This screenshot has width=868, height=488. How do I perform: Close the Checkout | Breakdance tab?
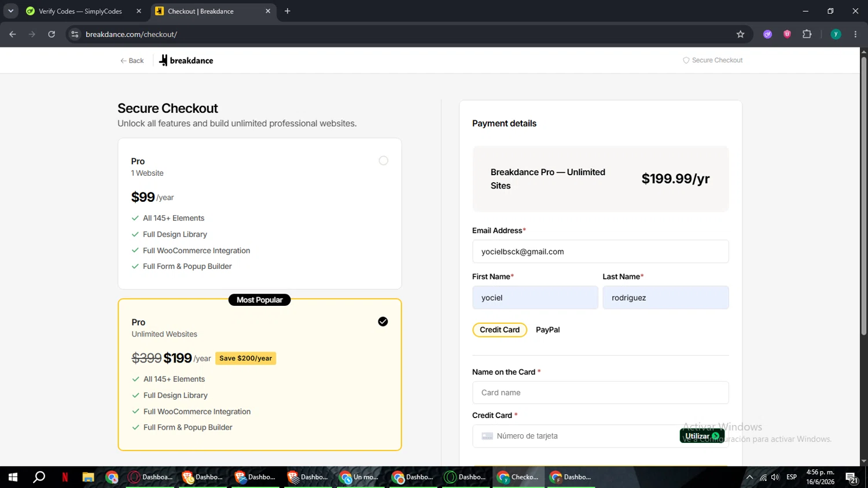click(268, 11)
